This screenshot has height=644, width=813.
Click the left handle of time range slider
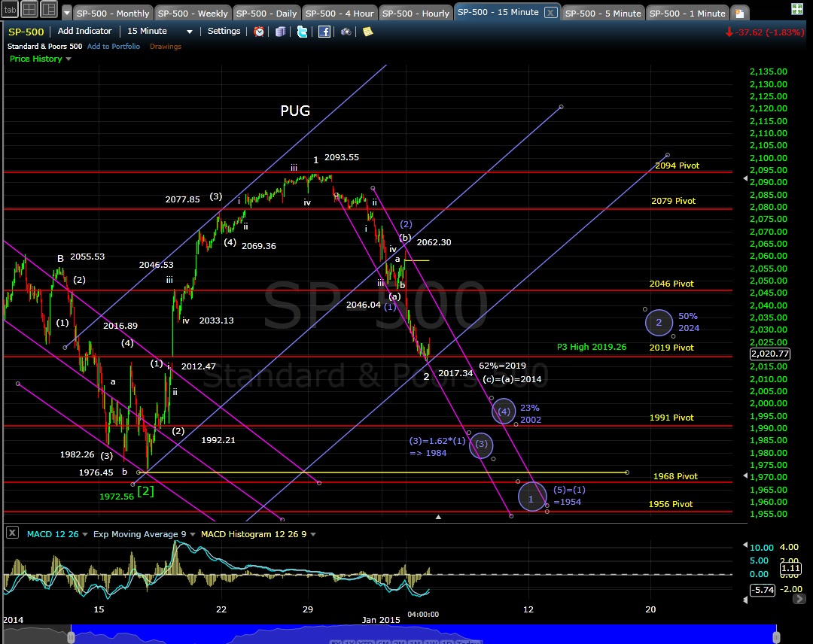point(71,634)
